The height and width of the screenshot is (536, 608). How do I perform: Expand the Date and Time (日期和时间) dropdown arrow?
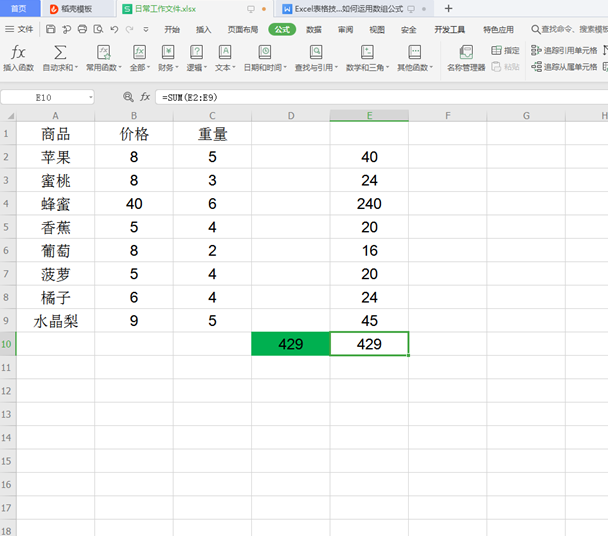285,67
